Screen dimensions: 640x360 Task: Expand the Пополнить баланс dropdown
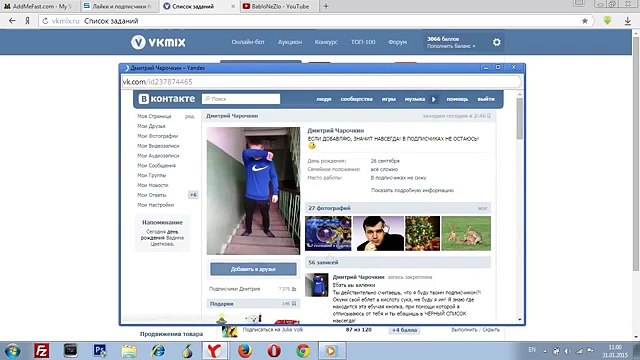451,46
